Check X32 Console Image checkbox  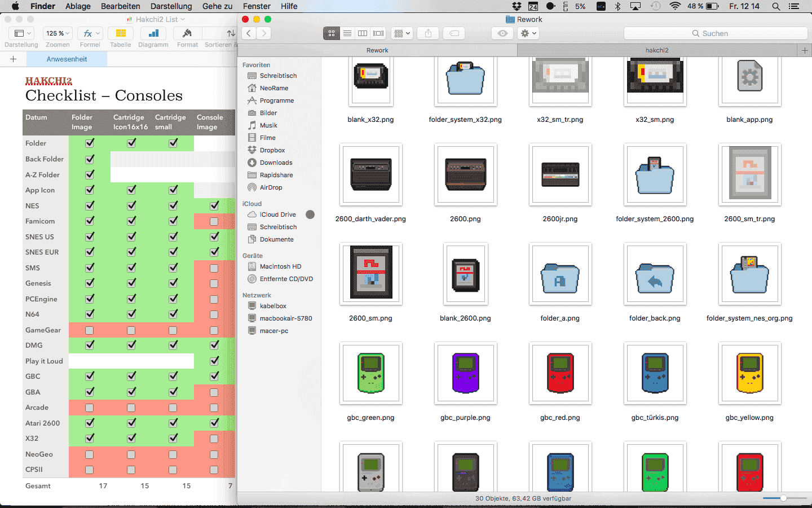[x=214, y=439]
